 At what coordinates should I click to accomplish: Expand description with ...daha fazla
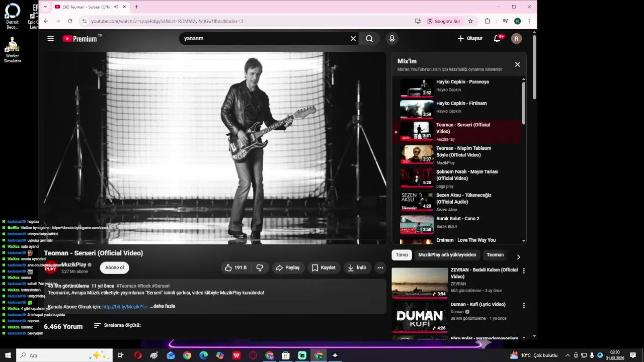coord(162,306)
